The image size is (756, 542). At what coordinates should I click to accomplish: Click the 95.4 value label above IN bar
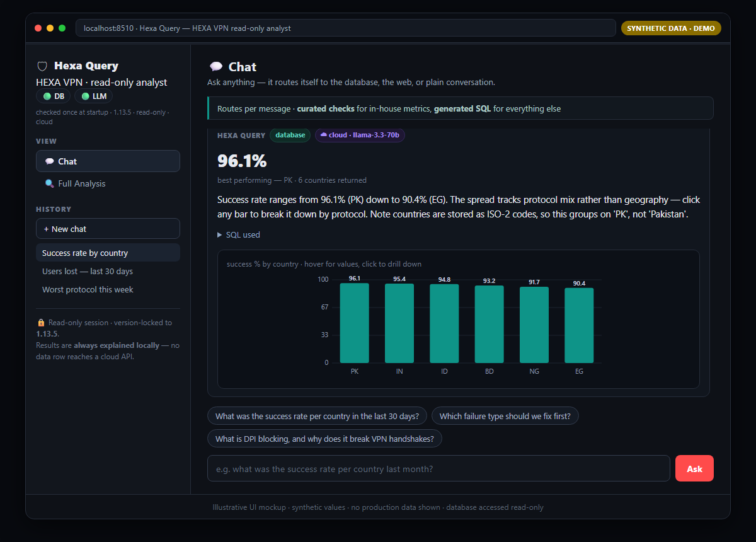coord(399,279)
